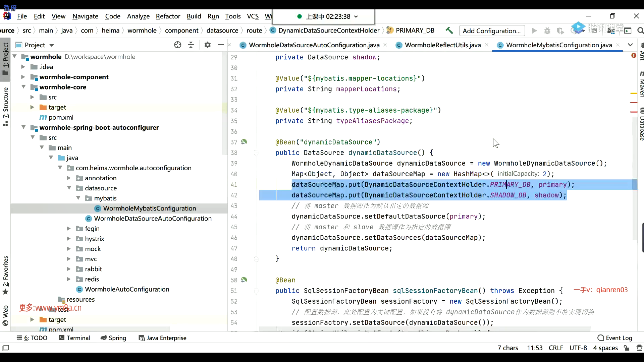
Task: Open Terminal tool window
Action: click(74, 338)
